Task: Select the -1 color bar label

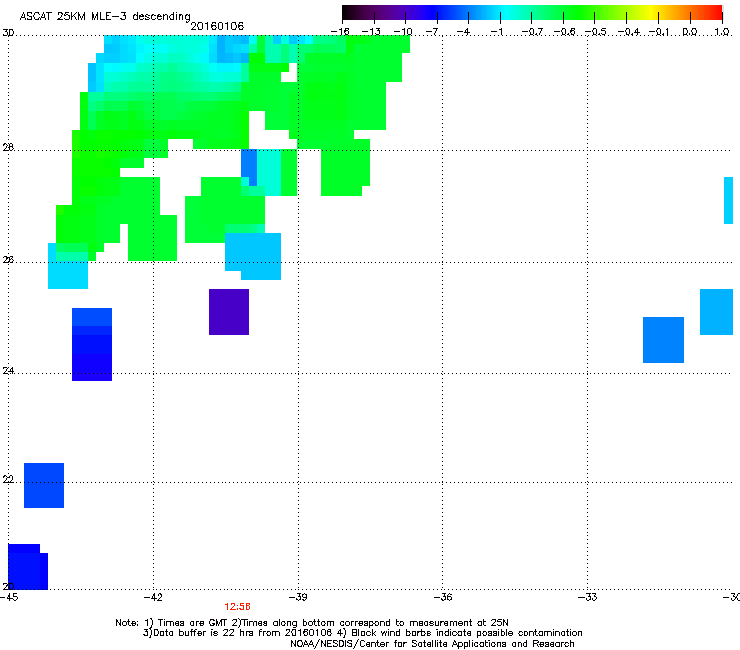Action: 496,32
